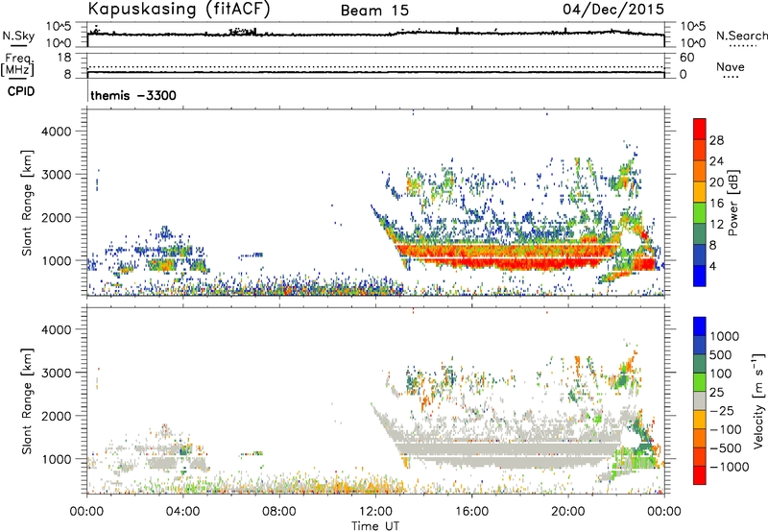Click the 'Time UT' axis title
The width and height of the screenshot is (768, 532).
click(375, 526)
